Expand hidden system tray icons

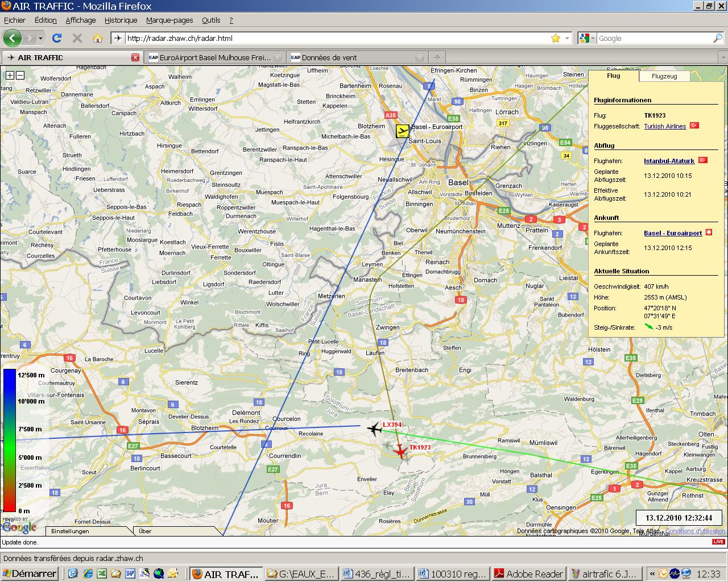click(652, 573)
